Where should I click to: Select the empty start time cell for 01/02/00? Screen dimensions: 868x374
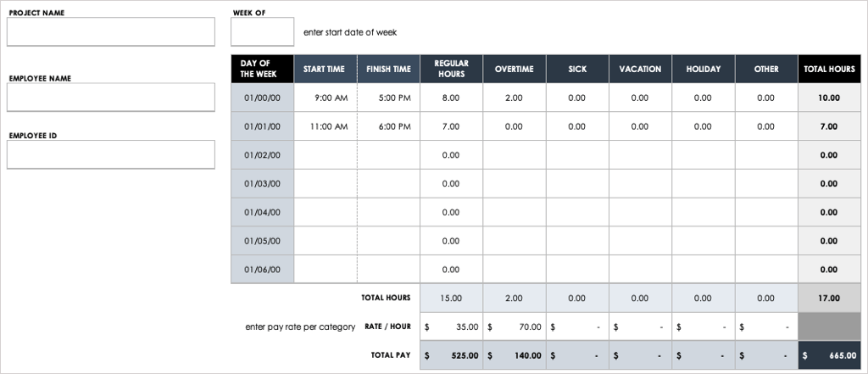[325, 155]
